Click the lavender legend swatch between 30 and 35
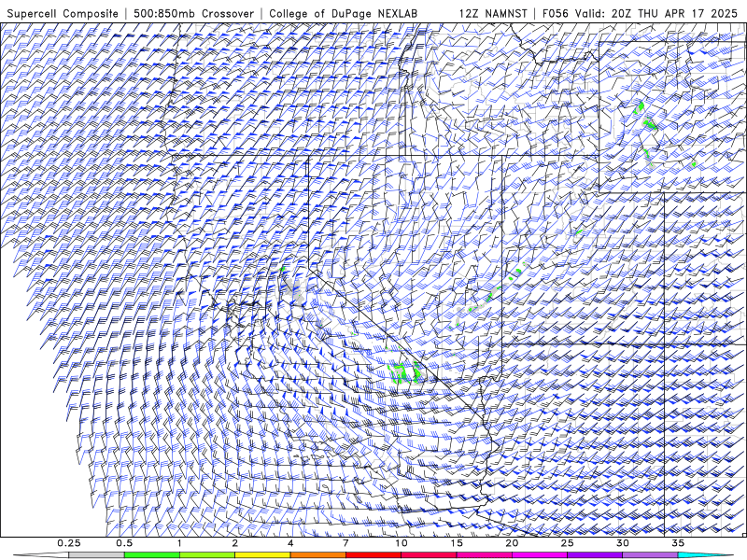This screenshot has width=747, height=560. pos(650,555)
